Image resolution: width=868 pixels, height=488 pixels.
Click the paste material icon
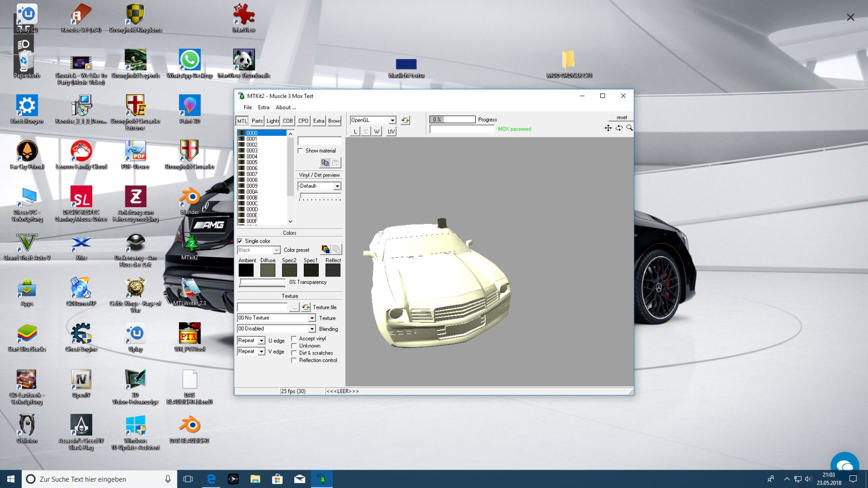(336, 163)
